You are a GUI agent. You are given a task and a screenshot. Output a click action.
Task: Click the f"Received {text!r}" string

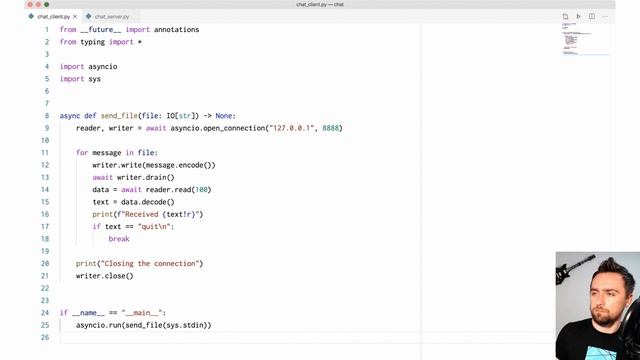(158, 214)
